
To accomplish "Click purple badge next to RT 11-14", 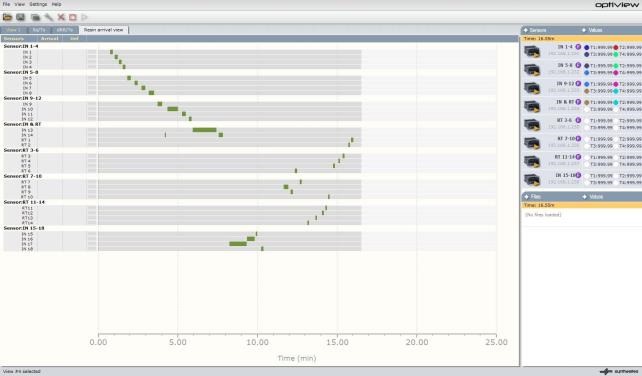I will (x=578, y=157).
